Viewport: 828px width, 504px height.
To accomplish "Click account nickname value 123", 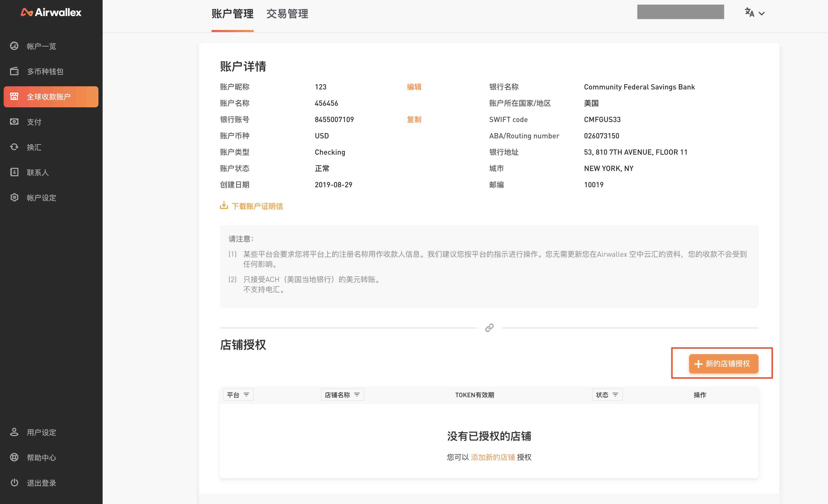I will [x=321, y=87].
